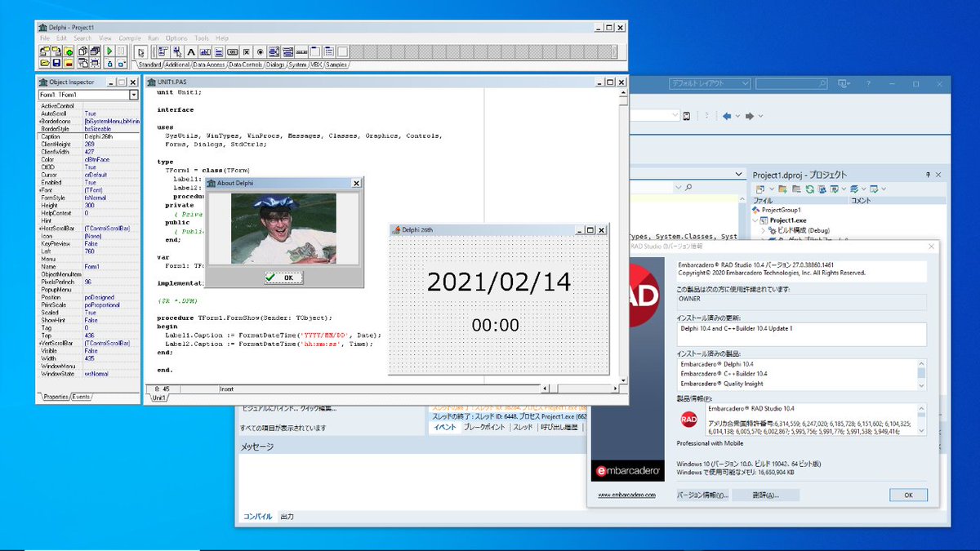Select the RadioButton component in palette
The width and height of the screenshot is (980, 551).
tap(261, 51)
